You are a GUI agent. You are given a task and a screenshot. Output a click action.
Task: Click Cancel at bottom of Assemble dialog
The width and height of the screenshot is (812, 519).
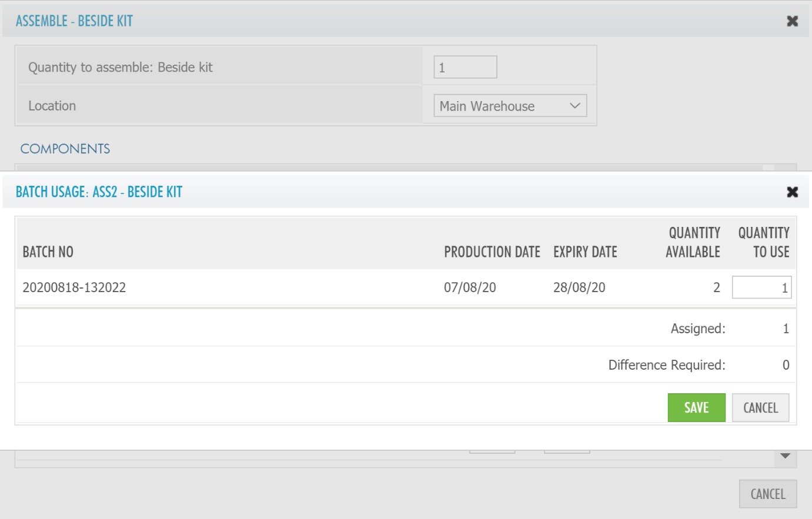[x=767, y=494]
